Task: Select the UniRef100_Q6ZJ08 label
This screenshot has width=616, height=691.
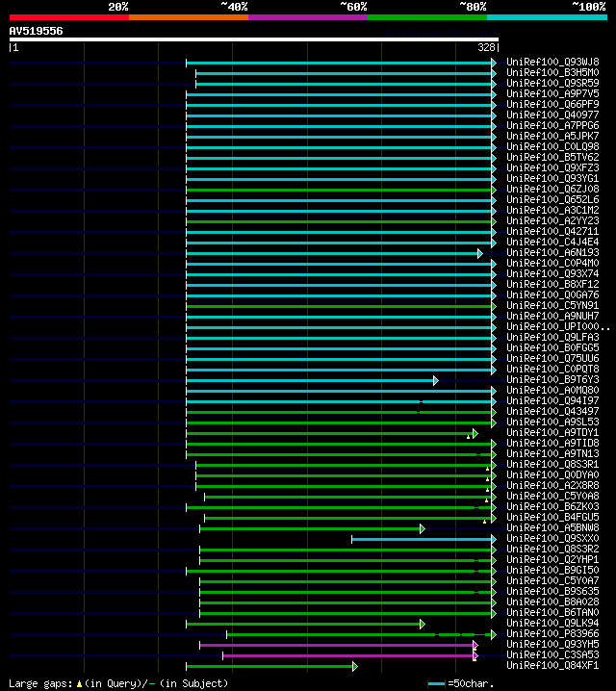Action: tap(552, 189)
